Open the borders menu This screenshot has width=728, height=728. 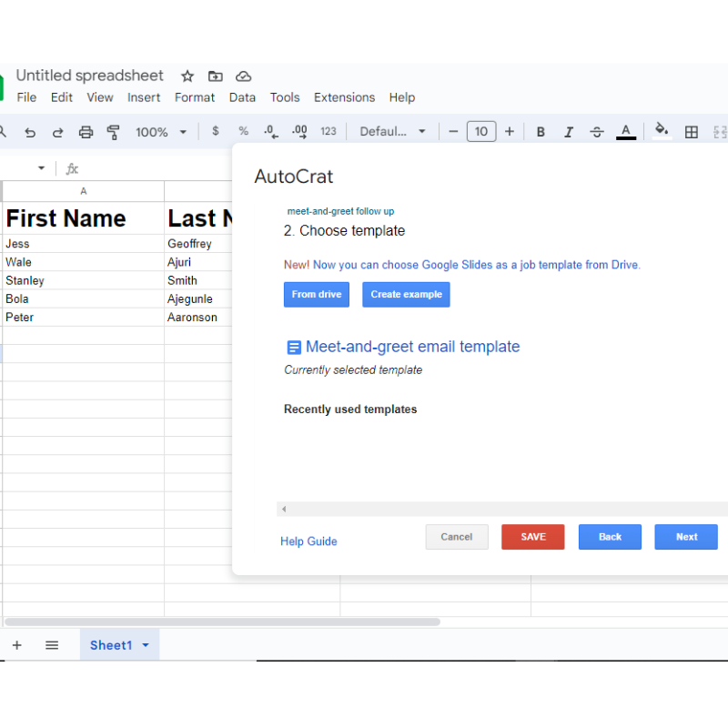tap(692, 132)
